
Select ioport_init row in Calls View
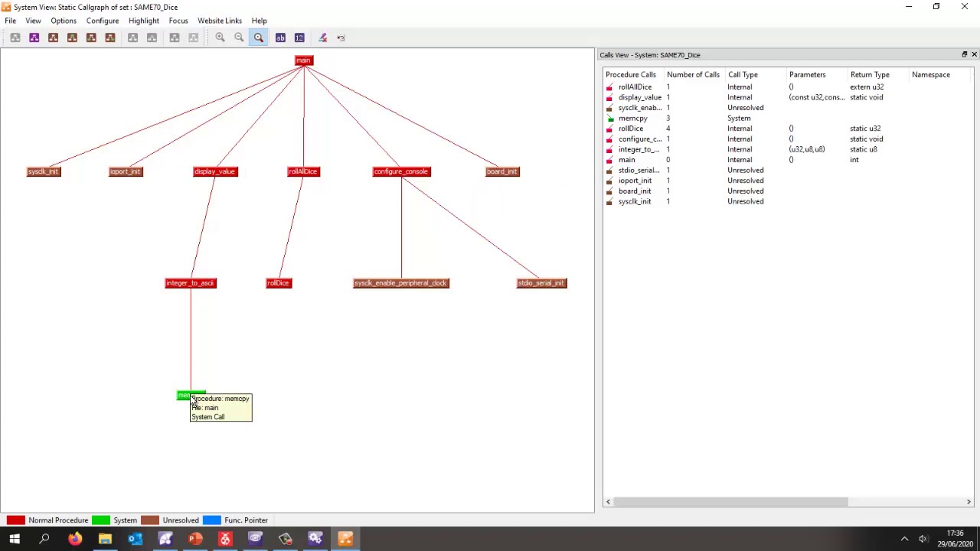coord(787,181)
